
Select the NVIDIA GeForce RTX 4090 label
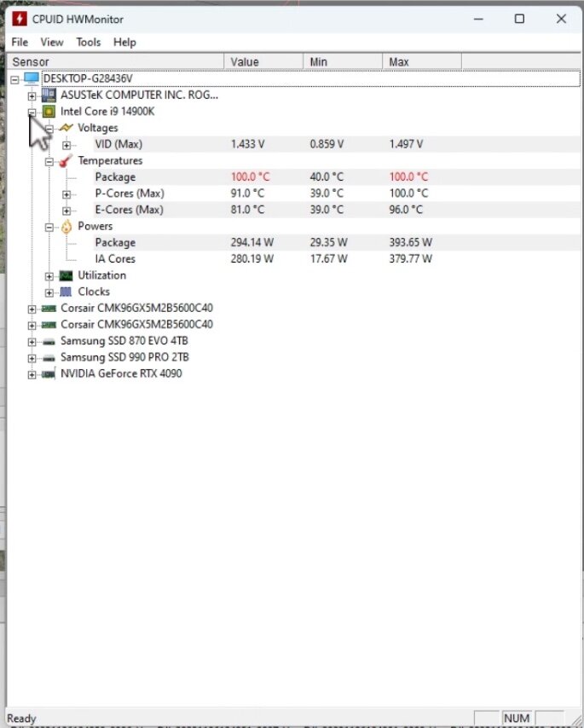(x=121, y=373)
